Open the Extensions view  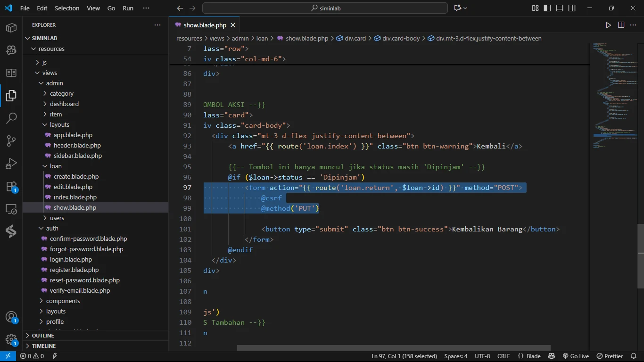coord(11,186)
